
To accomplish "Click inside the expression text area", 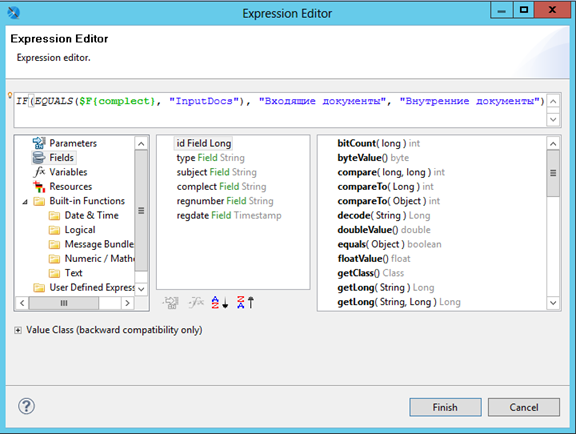I will point(280,110).
